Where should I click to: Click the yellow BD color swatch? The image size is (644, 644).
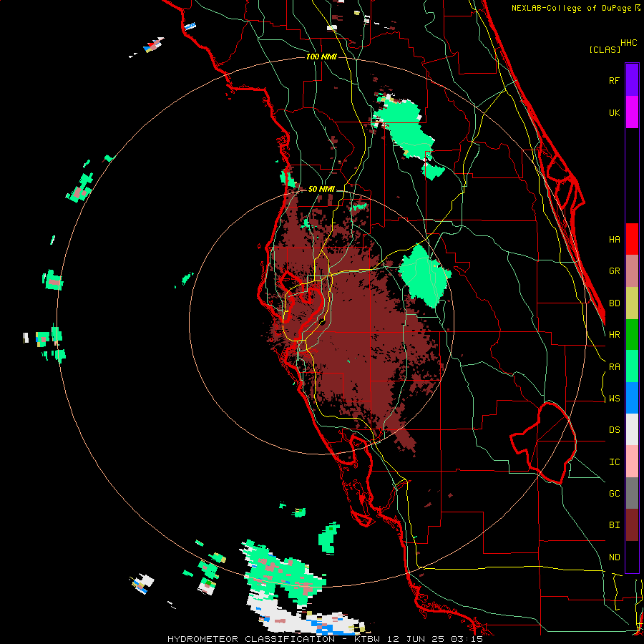tap(632, 303)
